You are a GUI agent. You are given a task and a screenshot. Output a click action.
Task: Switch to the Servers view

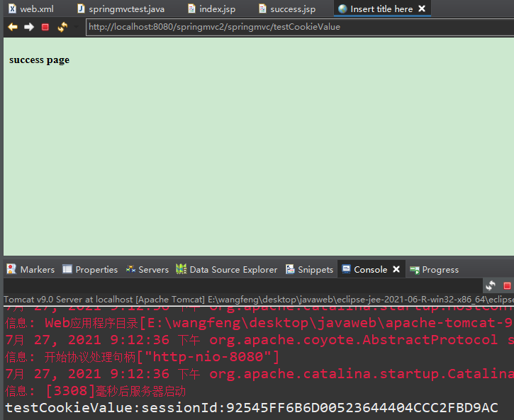pos(147,269)
